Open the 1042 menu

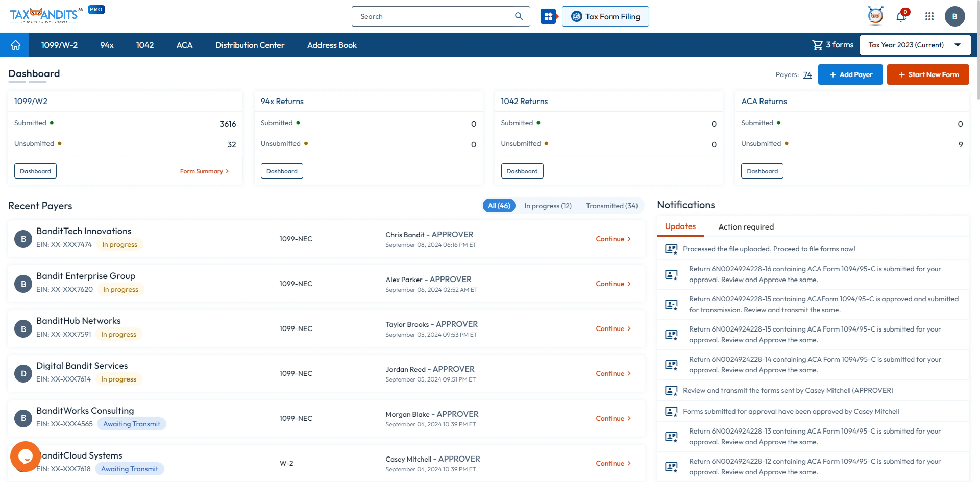145,45
